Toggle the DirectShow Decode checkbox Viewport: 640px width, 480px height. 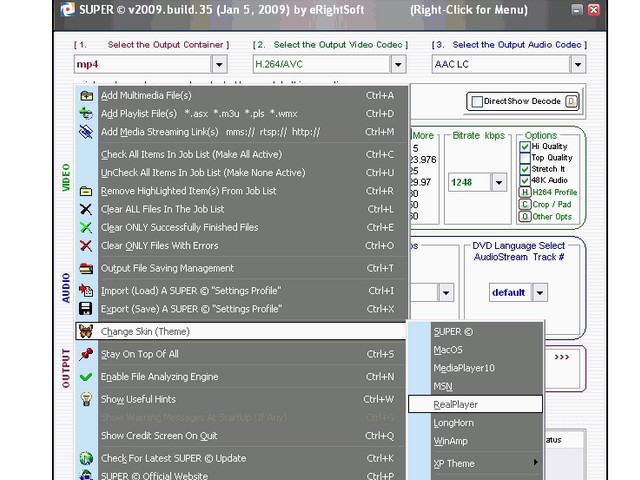click(477, 101)
